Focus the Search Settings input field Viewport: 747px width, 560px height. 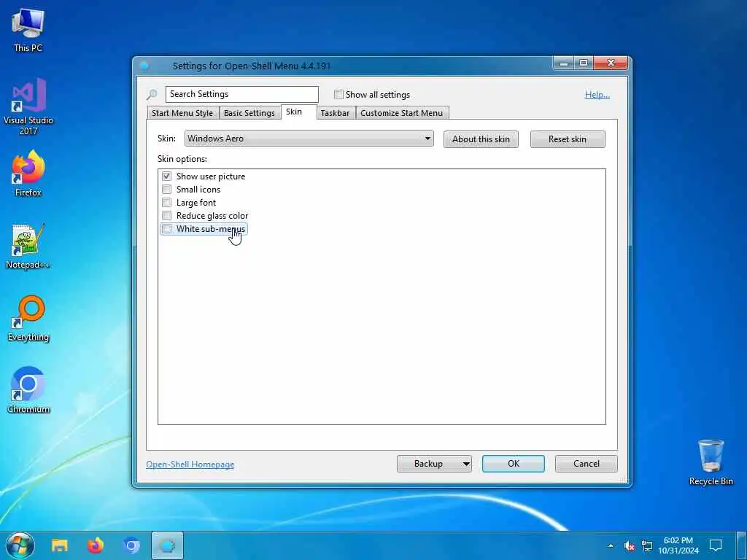(x=242, y=94)
